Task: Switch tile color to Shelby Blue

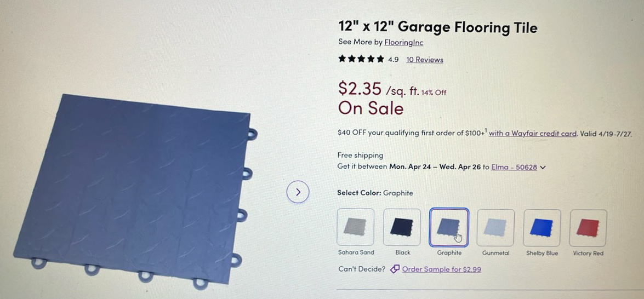Action: point(542,227)
